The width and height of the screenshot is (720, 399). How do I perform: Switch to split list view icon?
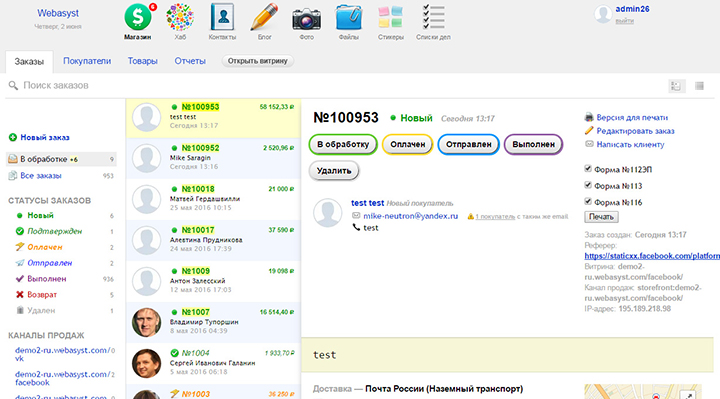676,86
